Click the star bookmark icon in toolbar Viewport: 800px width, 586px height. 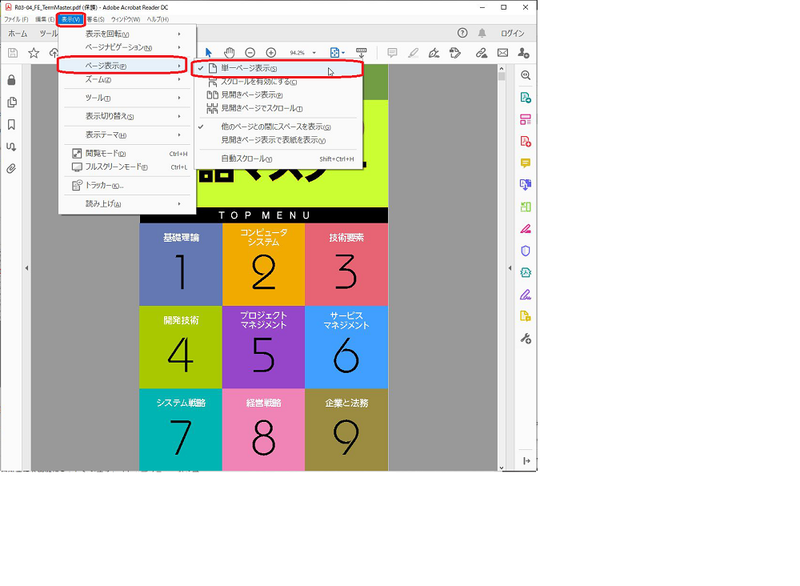pos(34,53)
